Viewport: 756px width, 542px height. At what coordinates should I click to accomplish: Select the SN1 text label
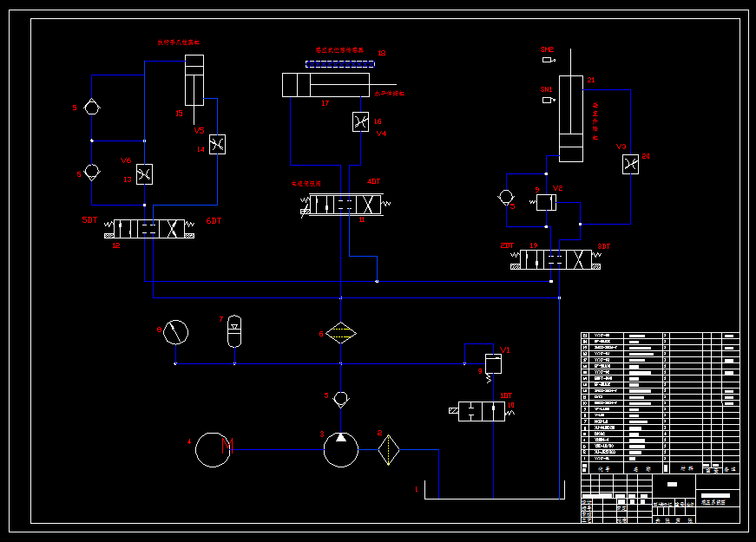click(546, 89)
